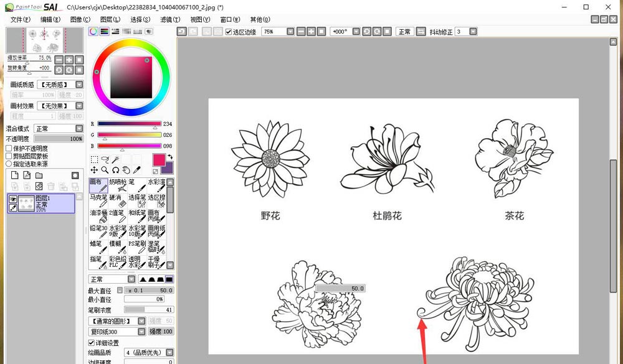
Task: Select the rectangular selection tool
Action: tap(94, 159)
